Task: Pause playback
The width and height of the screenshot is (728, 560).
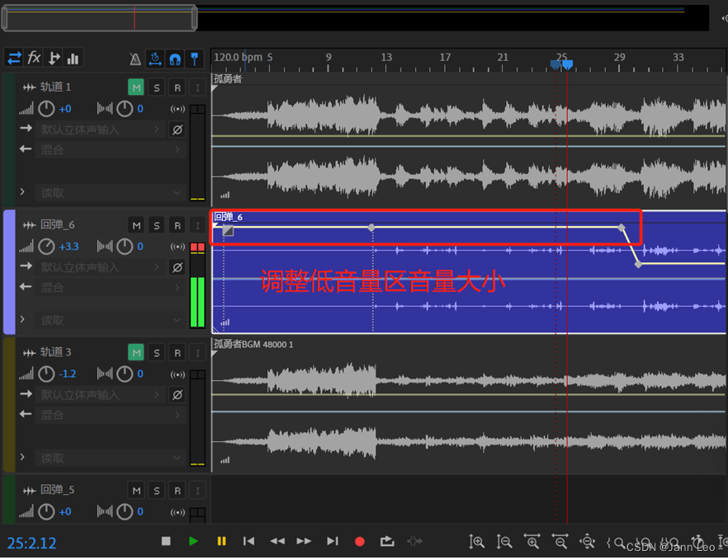Action: [221, 541]
